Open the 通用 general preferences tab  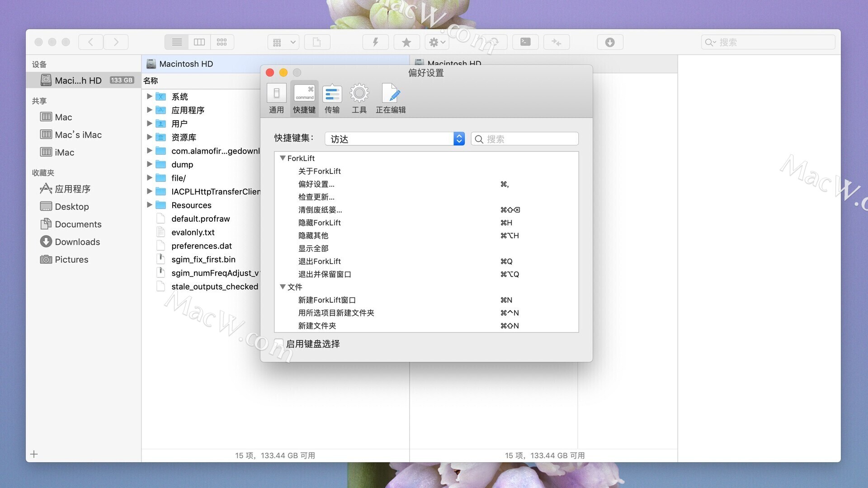(x=276, y=99)
